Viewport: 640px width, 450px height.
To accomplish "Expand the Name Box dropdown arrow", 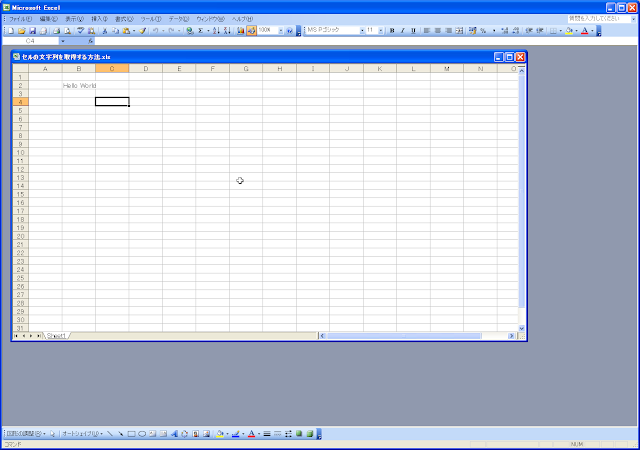I will (62, 41).
